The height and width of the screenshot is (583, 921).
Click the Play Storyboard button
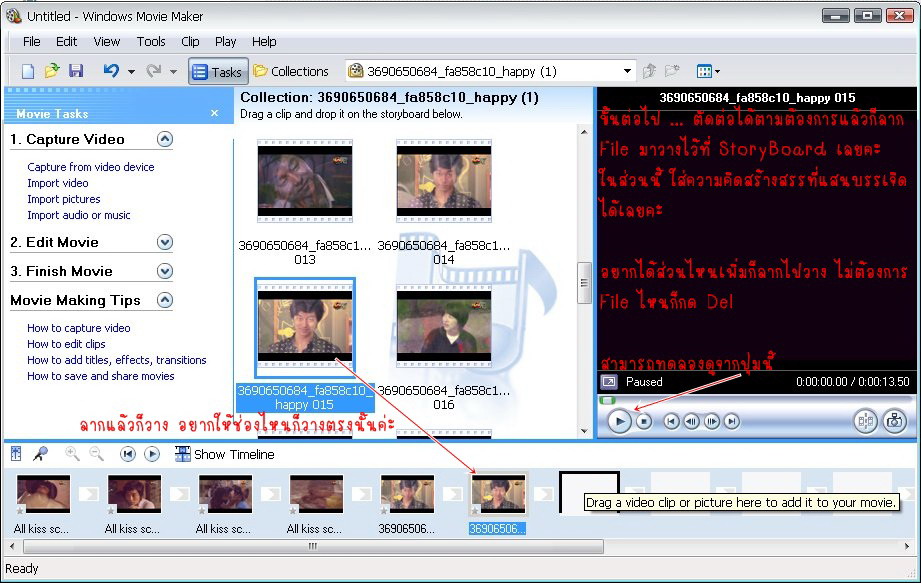click(152, 454)
